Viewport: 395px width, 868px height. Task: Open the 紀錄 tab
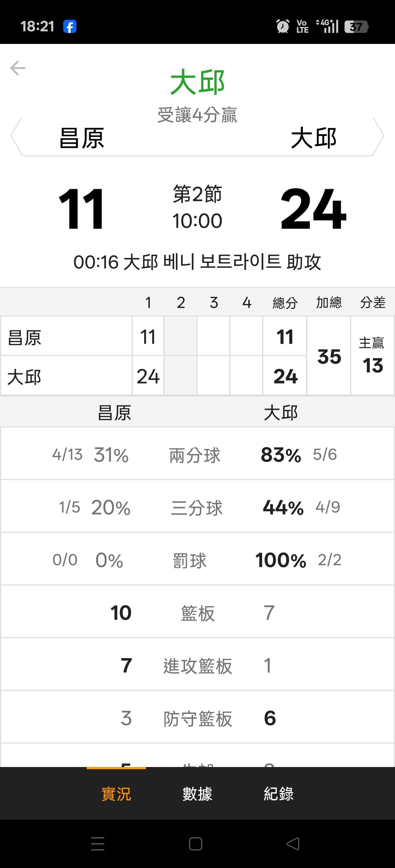279,794
